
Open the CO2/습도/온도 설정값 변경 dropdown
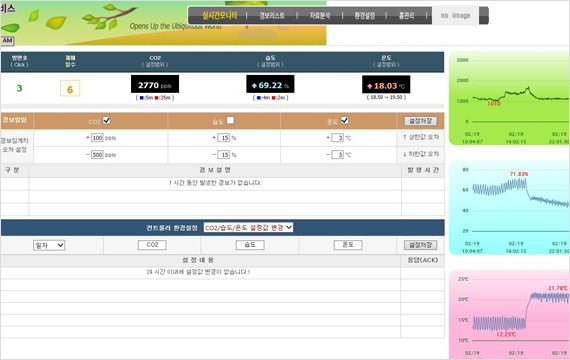[248, 227]
